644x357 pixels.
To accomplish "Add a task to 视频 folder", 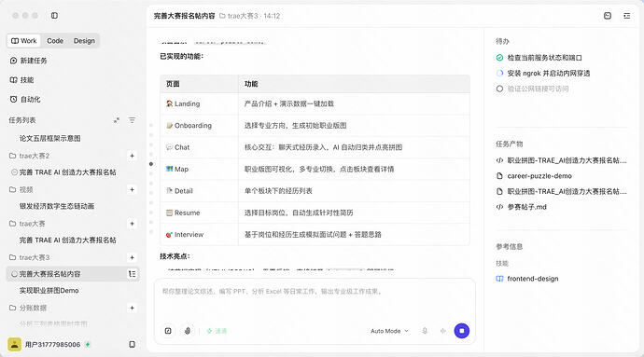I will [x=132, y=189].
